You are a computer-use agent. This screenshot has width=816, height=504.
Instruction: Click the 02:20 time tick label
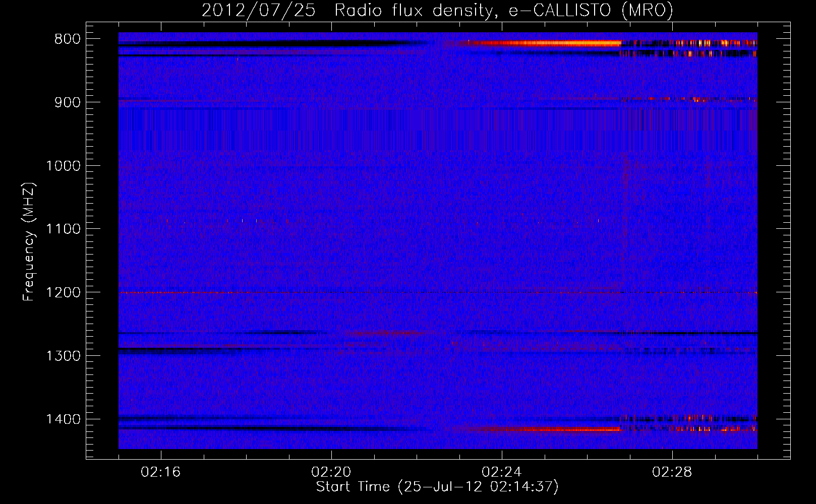[331, 472]
